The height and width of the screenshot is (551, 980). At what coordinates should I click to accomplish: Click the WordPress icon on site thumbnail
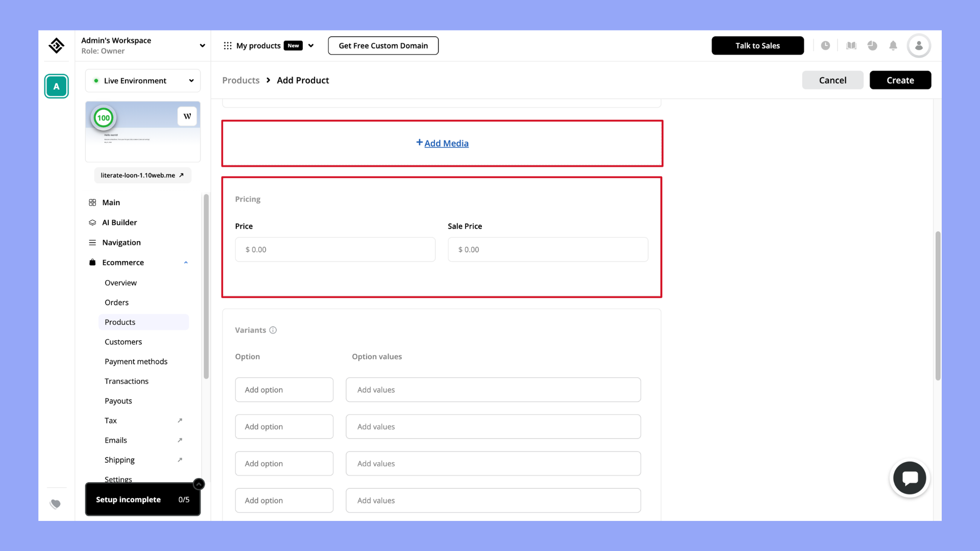(187, 116)
